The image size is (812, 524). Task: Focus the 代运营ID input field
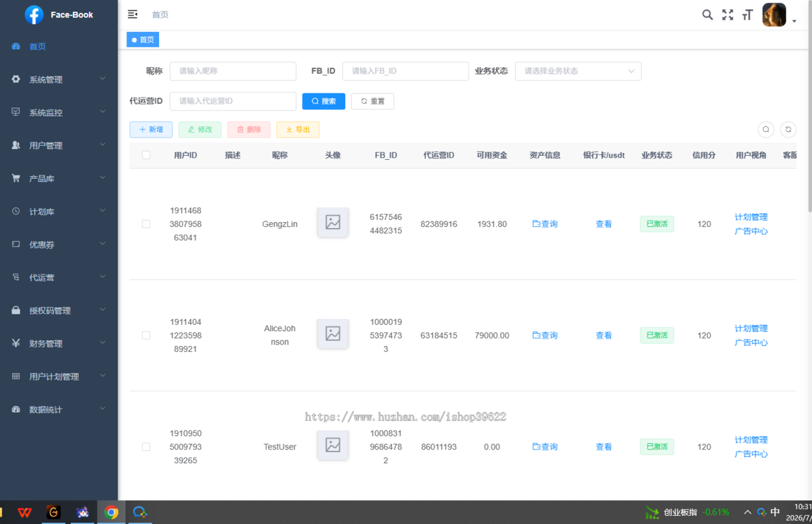coord(233,102)
